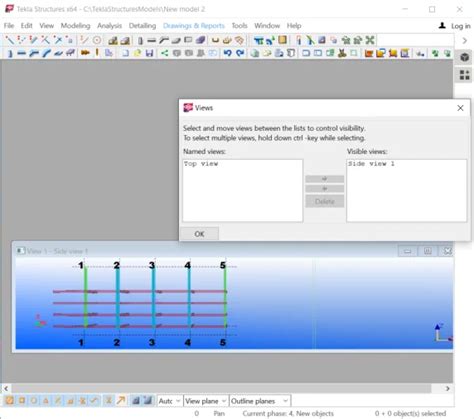Open the Auto snap depth dropdown
This screenshot has width=474, height=419.
[170, 401]
